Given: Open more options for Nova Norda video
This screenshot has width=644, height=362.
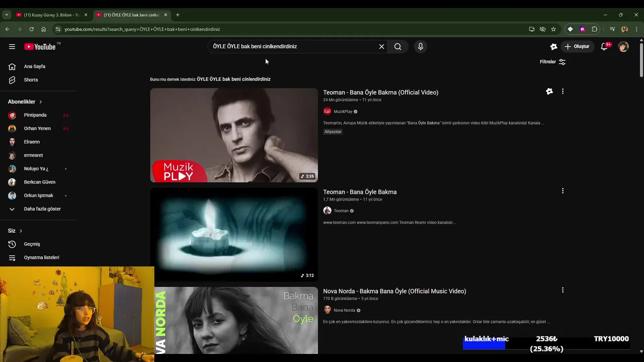Looking at the screenshot, I should (562, 290).
